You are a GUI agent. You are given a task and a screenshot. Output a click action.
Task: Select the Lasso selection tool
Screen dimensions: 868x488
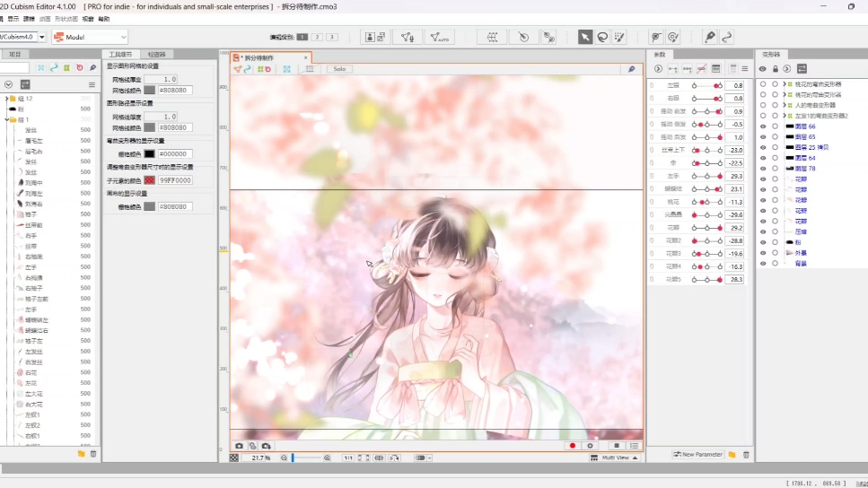pyautogui.click(x=602, y=37)
